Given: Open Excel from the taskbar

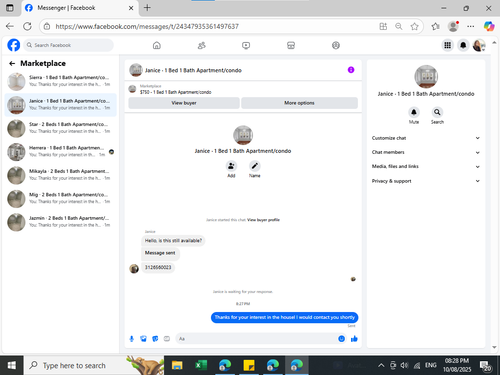Looking at the screenshot, I should 201,365.
